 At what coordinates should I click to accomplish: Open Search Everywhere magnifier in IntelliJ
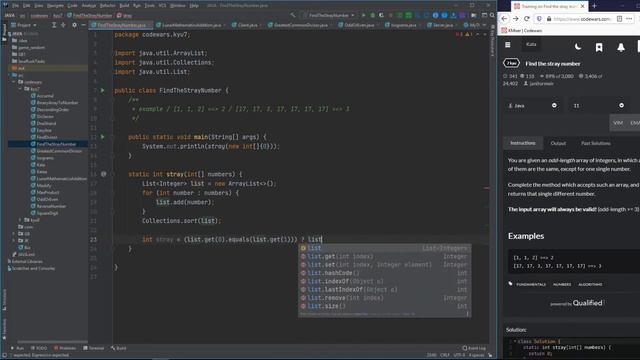point(492,15)
